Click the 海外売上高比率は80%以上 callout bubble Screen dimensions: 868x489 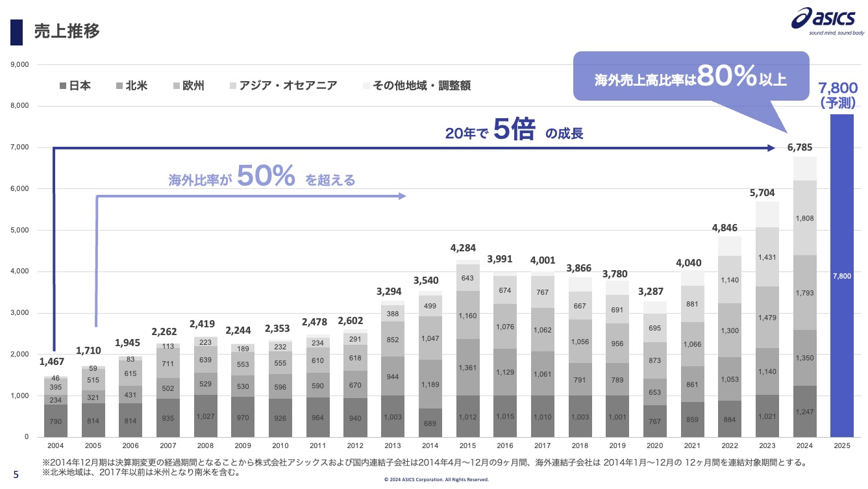click(691, 77)
